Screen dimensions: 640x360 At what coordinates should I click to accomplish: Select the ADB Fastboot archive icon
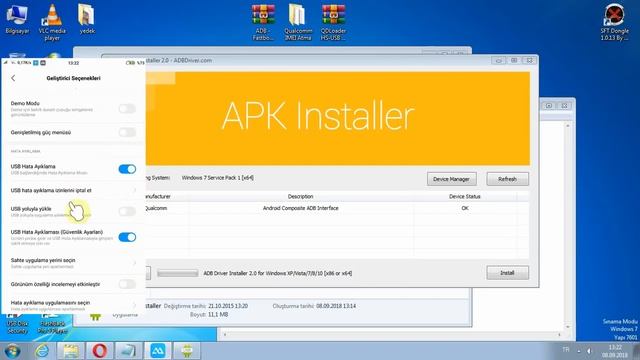(x=263, y=22)
